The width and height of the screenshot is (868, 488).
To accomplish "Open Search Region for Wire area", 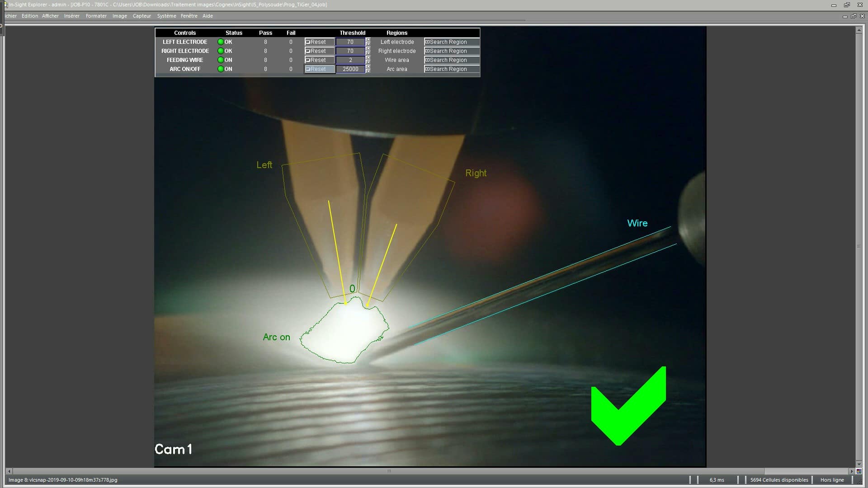I will pos(452,60).
